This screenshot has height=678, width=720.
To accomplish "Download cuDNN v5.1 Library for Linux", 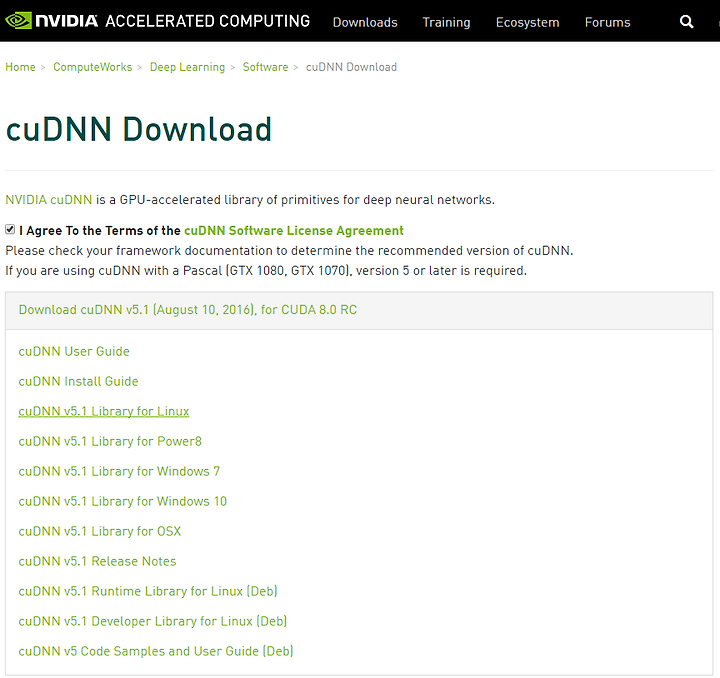I will click(104, 411).
